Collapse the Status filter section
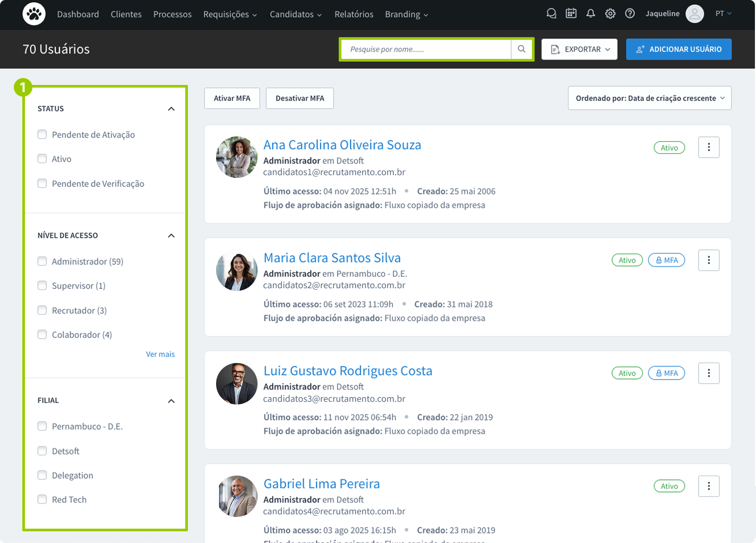Viewport: 756px width, 543px height. coord(171,109)
